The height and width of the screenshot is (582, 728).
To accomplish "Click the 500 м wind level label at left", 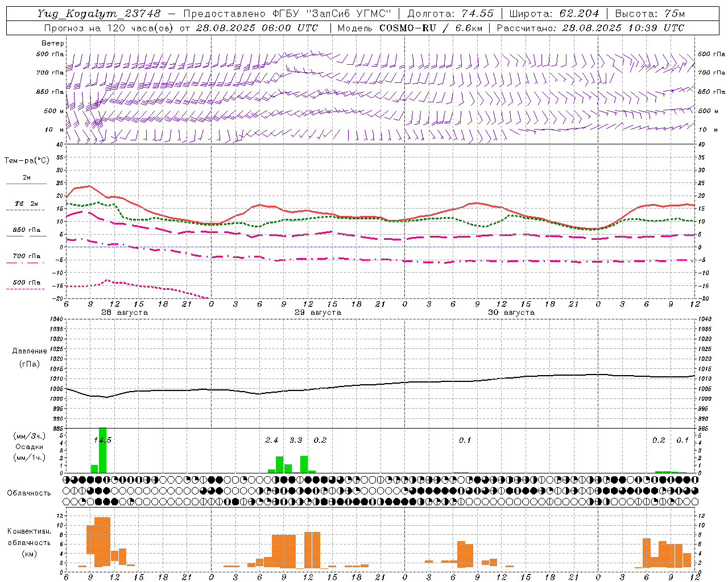I will pyautogui.click(x=54, y=111).
